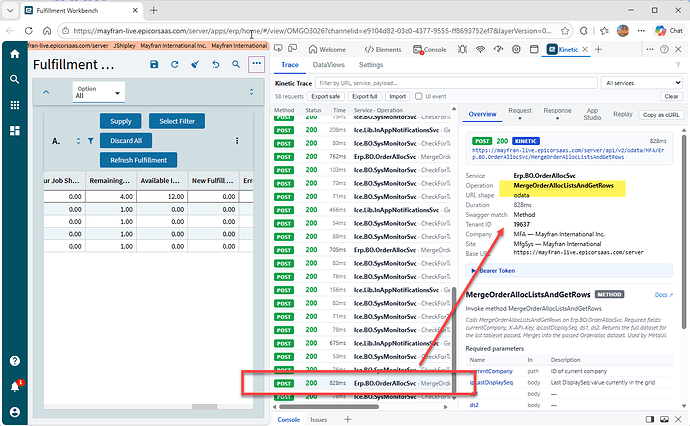Open the DevTools help question icon
Image resolution: width=690 pixels, height=426 pixels.
point(664,49)
